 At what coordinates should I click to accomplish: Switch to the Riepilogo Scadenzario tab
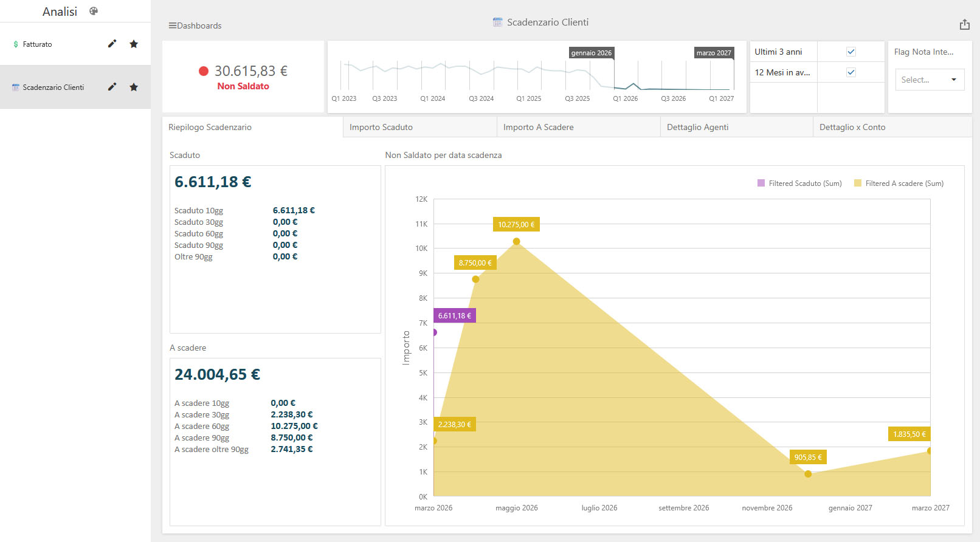tap(252, 127)
